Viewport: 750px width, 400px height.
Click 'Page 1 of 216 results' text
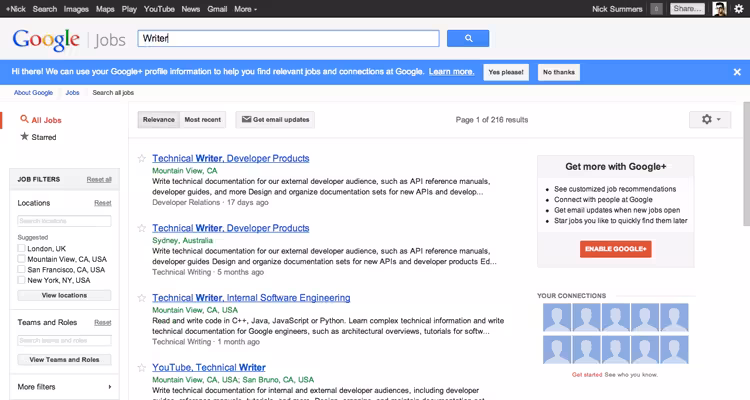(x=492, y=120)
